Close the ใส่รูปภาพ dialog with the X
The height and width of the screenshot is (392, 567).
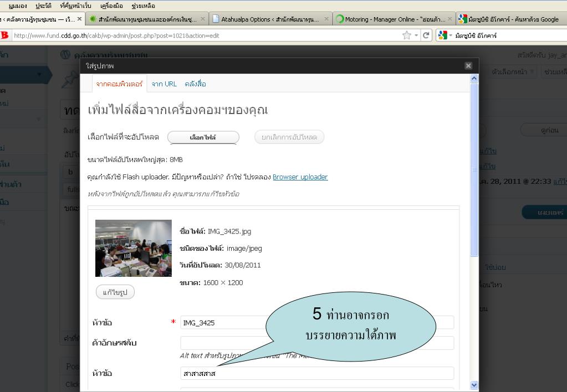tap(468, 65)
